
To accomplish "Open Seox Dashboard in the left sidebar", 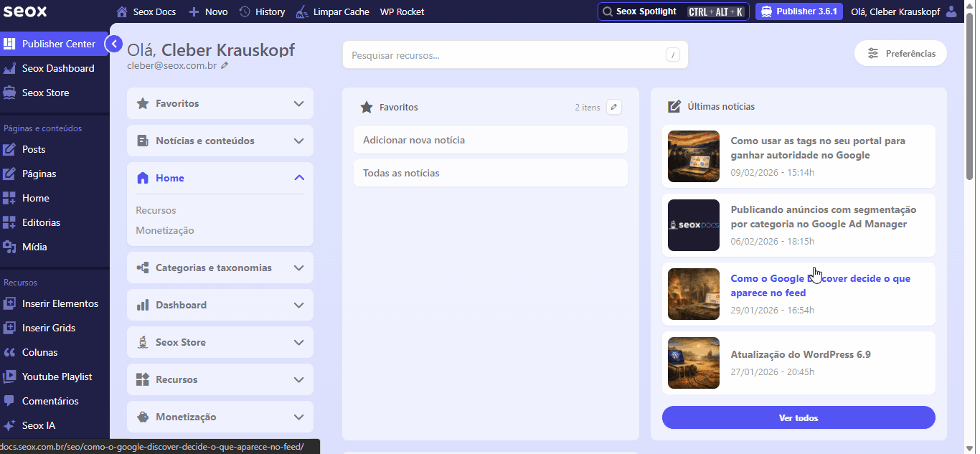I will (57, 68).
